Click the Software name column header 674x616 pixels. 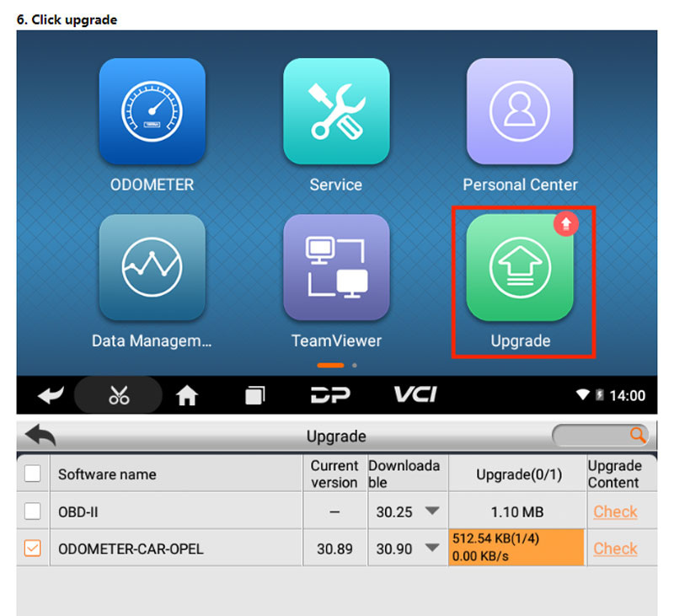point(176,474)
